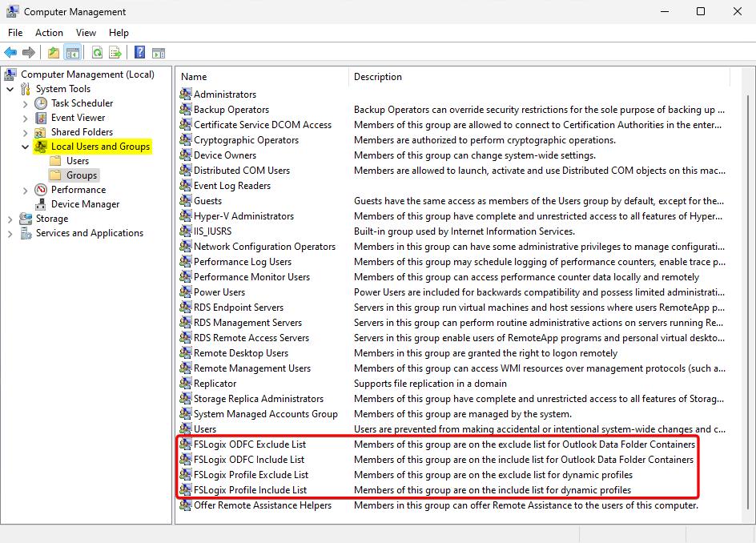Click the vertical scrollbar in groups list
The width and height of the screenshot is (756, 543).
pos(748,303)
